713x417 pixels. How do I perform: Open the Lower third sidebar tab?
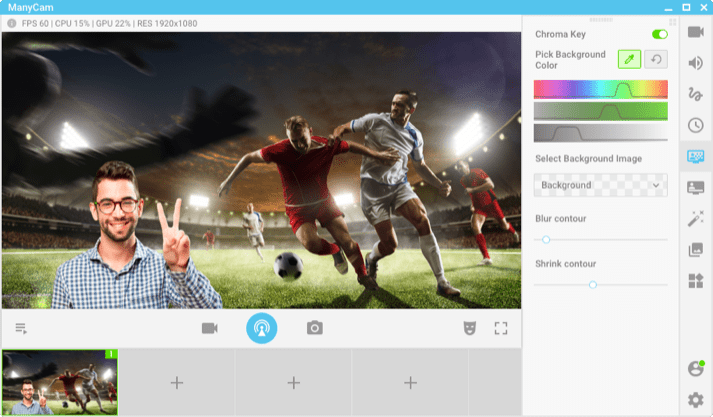(696, 187)
